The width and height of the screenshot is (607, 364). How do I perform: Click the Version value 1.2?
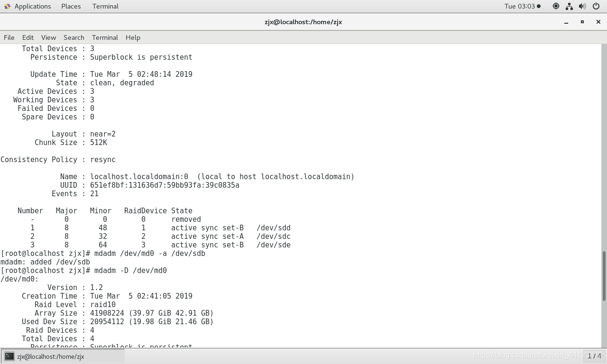point(96,288)
